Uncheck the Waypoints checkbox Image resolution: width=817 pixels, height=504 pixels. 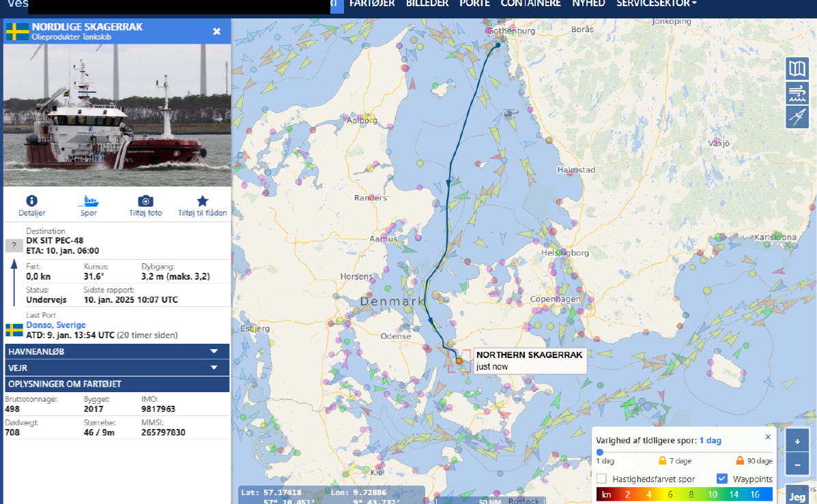click(x=722, y=479)
